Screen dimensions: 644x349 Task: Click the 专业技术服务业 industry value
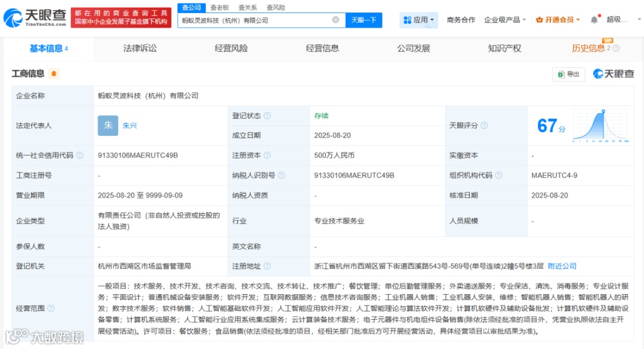(339, 221)
